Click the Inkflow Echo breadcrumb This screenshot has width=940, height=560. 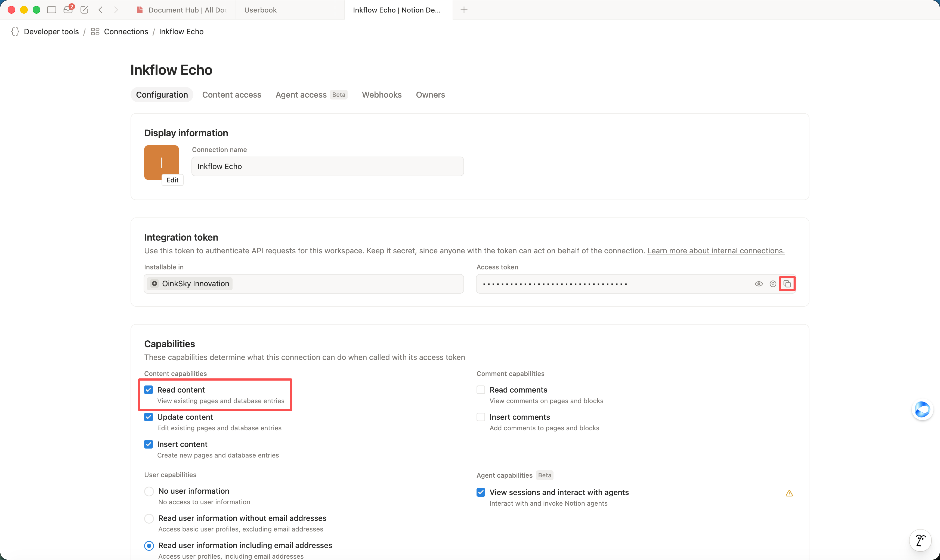click(x=181, y=32)
